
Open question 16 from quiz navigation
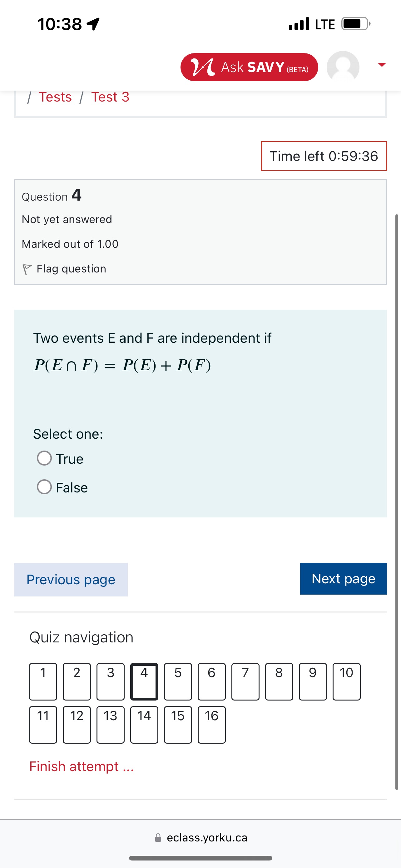tap(211, 725)
